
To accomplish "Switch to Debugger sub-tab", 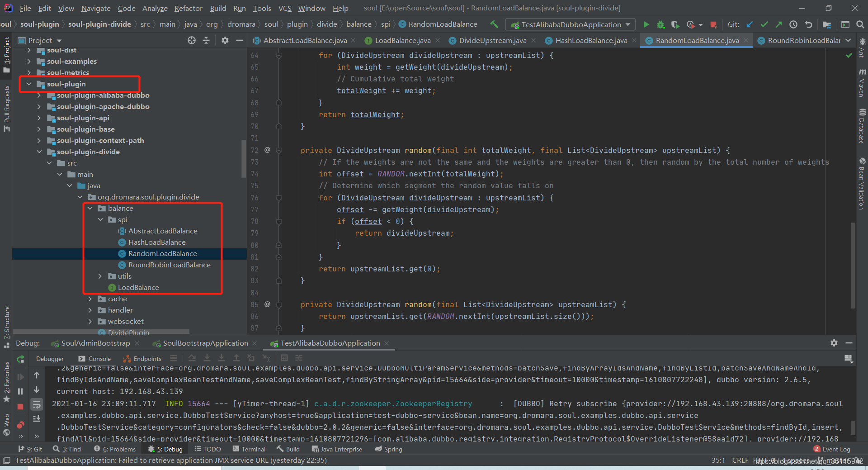I will (50, 359).
